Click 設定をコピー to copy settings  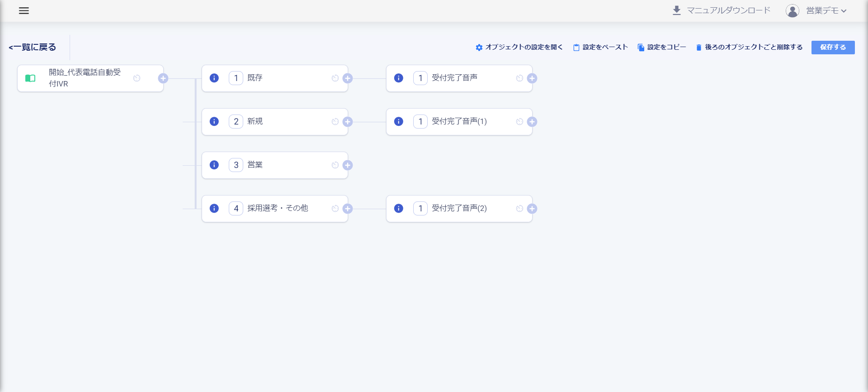coord(662,47)
